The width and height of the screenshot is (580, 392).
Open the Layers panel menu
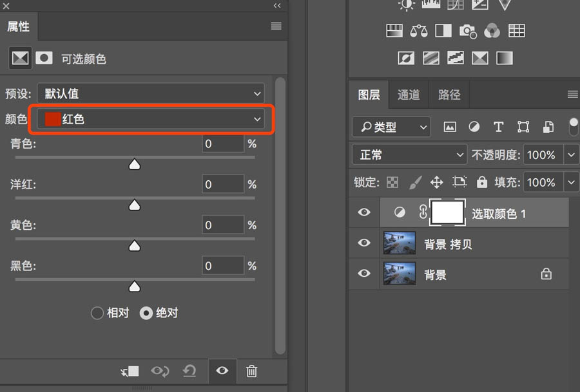(573, 95)
